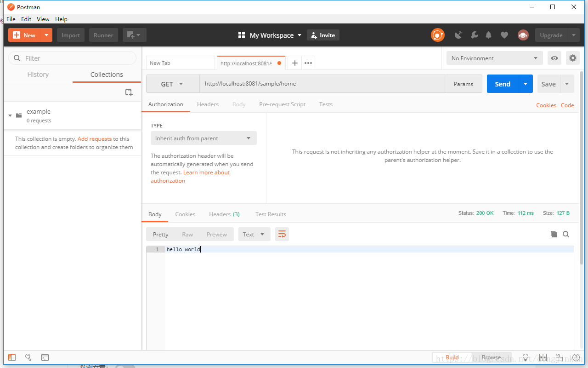Switch to Browse mode
The height and width of the screenshot is (368, 588).
point(491,357)
